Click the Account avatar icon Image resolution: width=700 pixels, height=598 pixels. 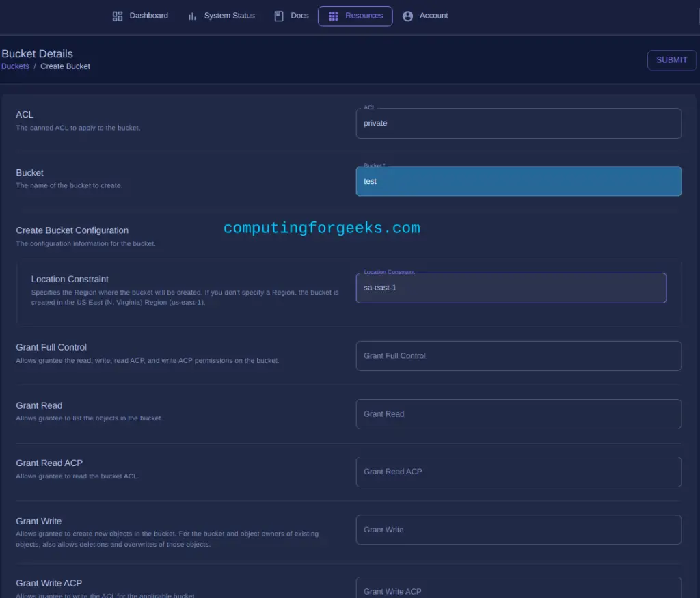[407, 16]
